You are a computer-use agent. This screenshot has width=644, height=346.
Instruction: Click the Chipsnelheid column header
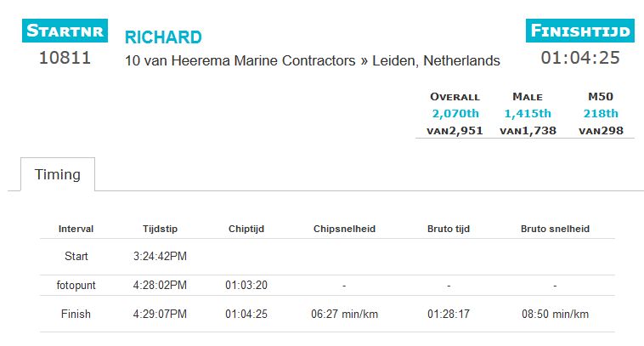(344, 229)
